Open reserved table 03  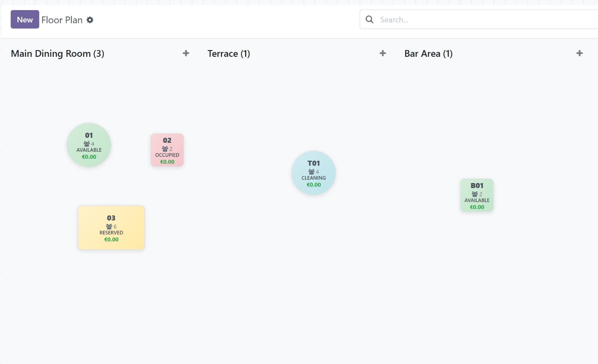111,228
